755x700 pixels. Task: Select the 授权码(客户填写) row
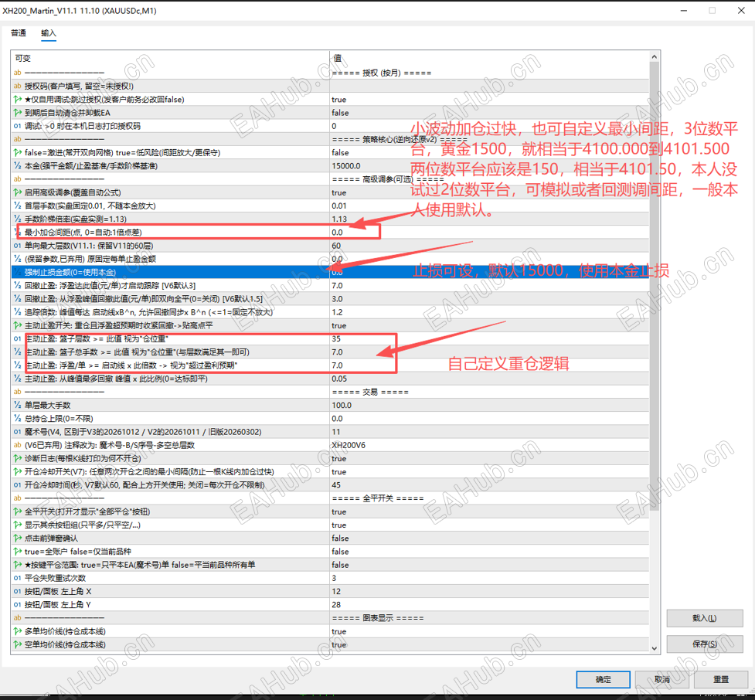click(330, 87)
